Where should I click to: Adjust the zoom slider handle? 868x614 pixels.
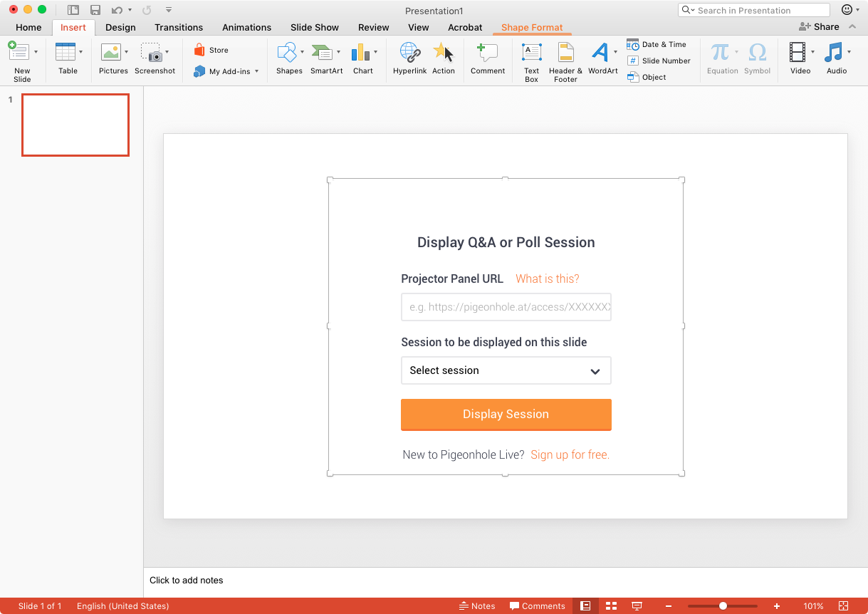[723, 606]
